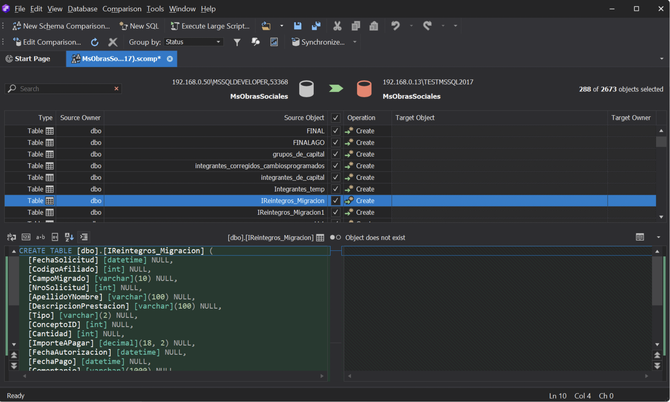Image resolution: width=670 pixels, height=402 pixels.
Task: Toggle the select-all checkbox in header
Action: pos(335,118)
